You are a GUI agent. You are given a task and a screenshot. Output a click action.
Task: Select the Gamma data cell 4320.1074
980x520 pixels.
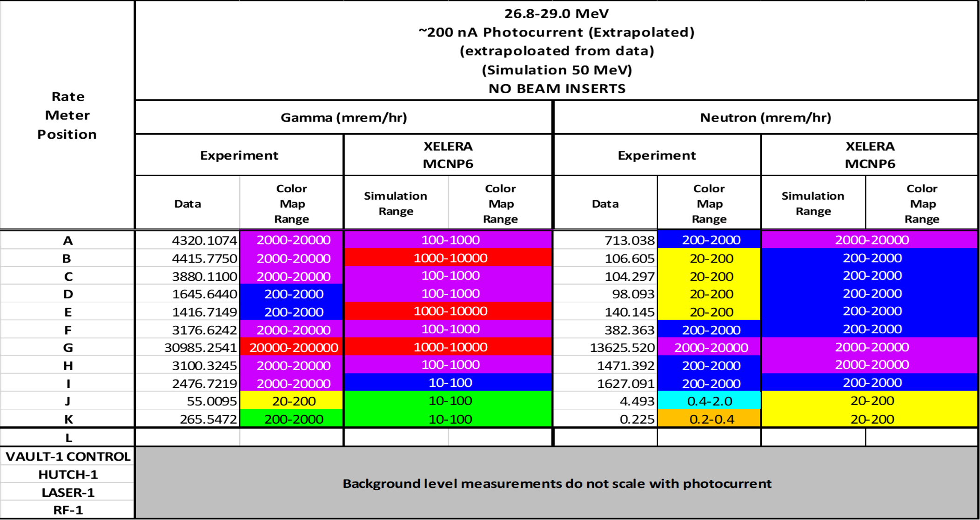(x=188, y=240)
